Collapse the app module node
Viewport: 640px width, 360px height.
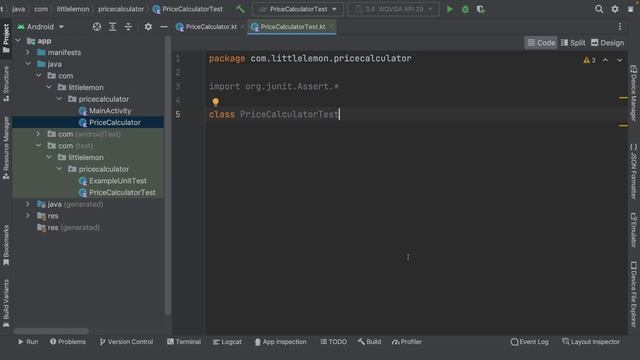pos(18,41)
